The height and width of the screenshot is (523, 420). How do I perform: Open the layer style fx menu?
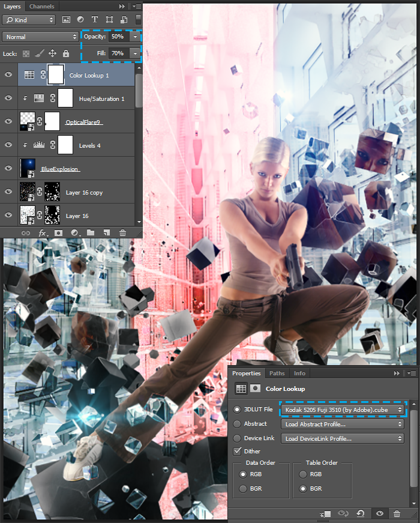coord(43,233)
